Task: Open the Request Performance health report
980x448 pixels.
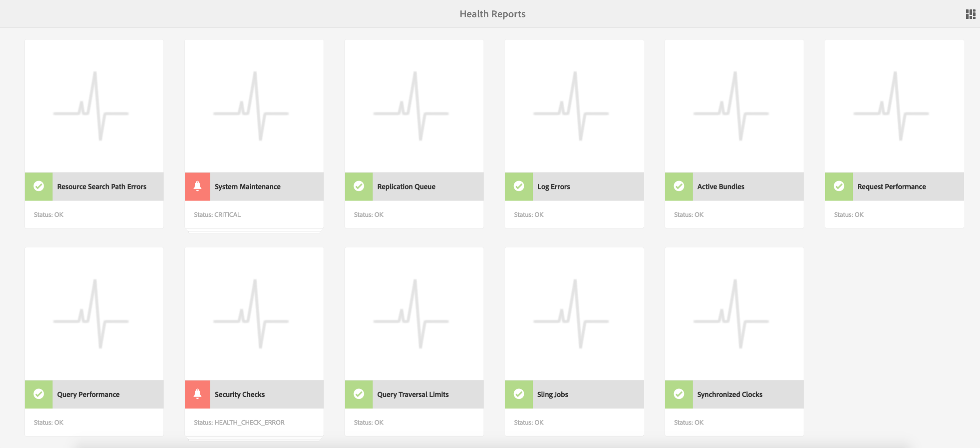Action: 891,187
